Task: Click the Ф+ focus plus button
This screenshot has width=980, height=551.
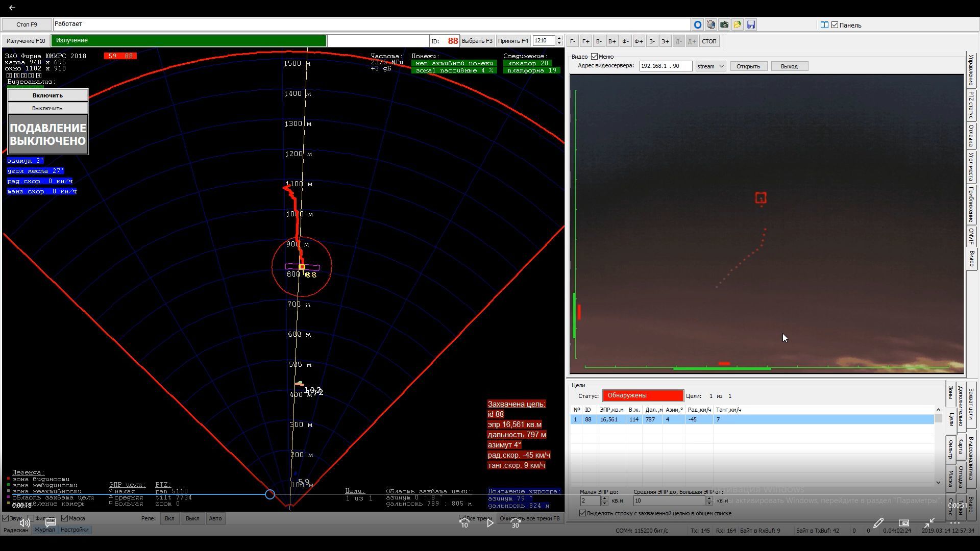Action: click(639, 41)
